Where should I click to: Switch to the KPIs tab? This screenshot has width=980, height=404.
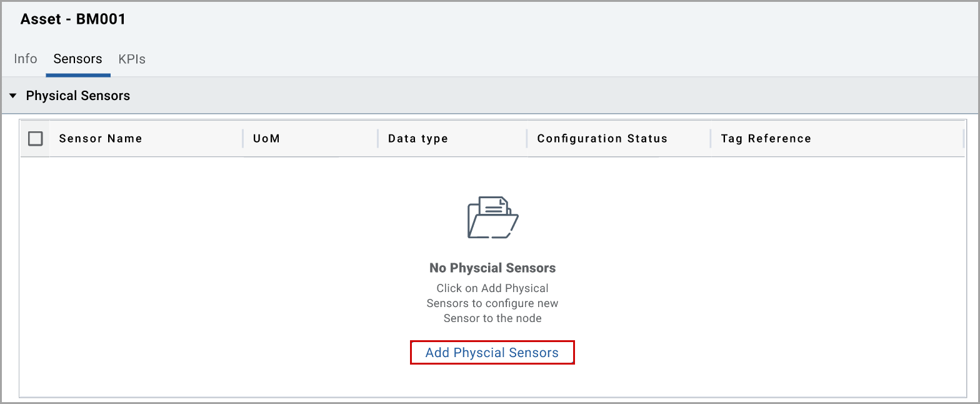[132, 59]
